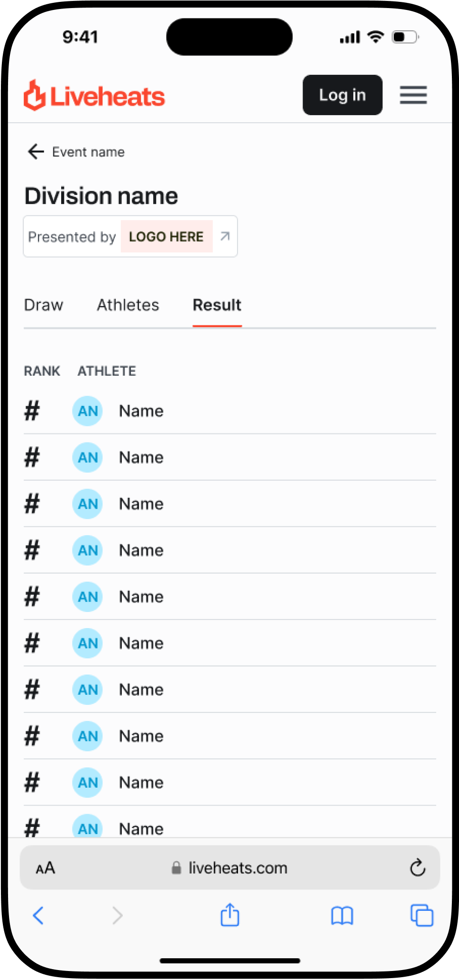Click the Log in button
Screen dimensions: 459x980
(x=342, y=95)
